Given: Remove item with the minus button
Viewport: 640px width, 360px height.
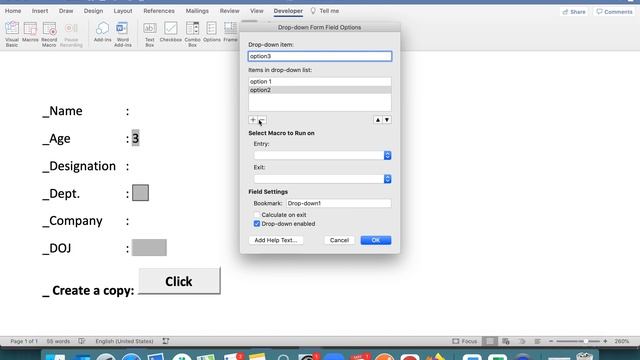Looking at the screenshot, I should click(x=262, y=120).
